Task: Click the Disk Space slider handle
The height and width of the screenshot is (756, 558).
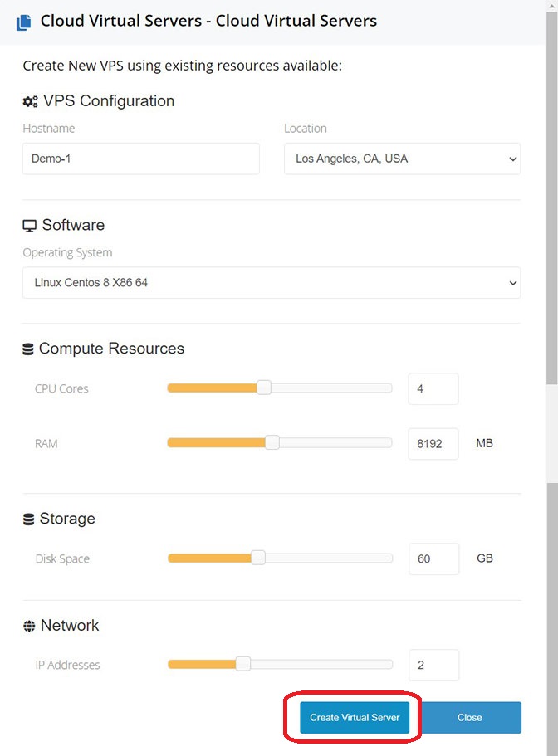Action: 258,558
